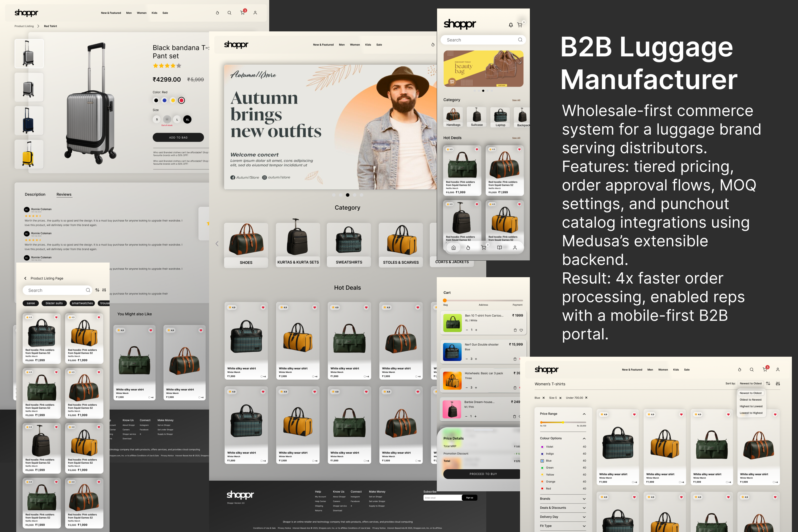Click flame icon in product detail page header
Screen dimensions: 798x532
click(x=218, y=13)
